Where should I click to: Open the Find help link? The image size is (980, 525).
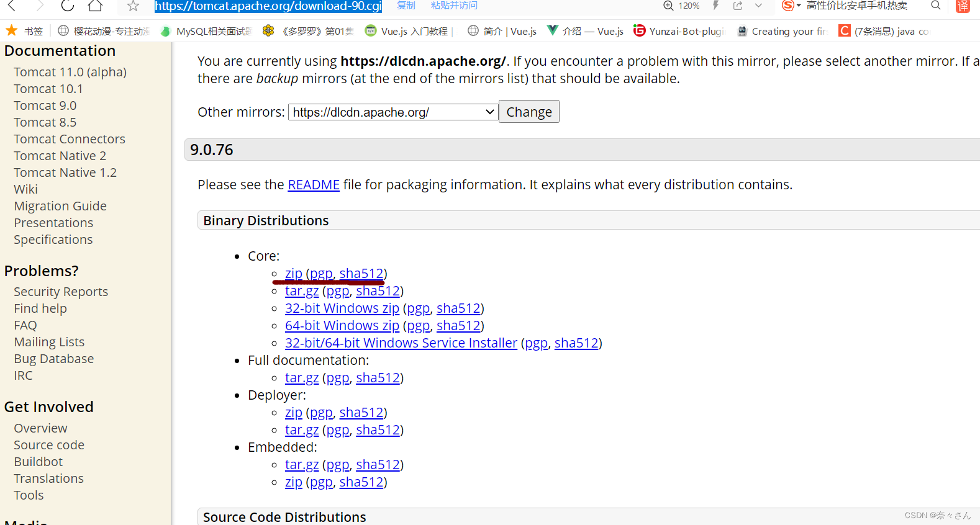pyautogui.click(x=40, y=308)
